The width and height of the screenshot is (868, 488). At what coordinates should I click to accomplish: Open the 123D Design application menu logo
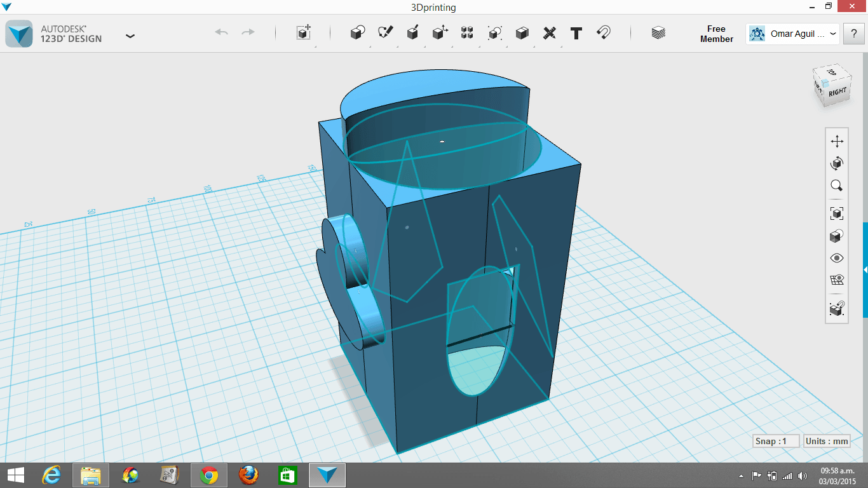pyautogui.click(x=19, y=34)
